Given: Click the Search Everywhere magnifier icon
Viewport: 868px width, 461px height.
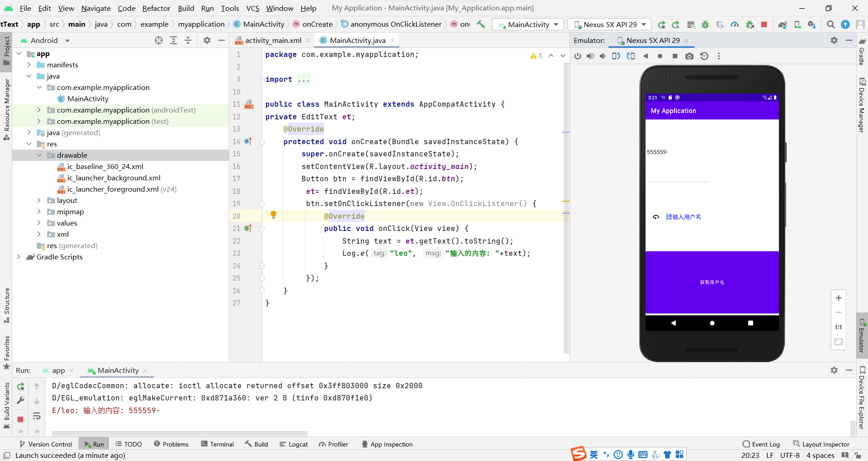Looking at the screenshot, I should (x=830, y=24).
